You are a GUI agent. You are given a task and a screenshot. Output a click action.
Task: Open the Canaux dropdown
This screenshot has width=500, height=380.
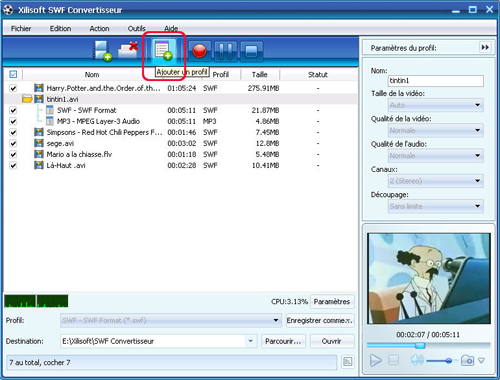click(436, 181)
